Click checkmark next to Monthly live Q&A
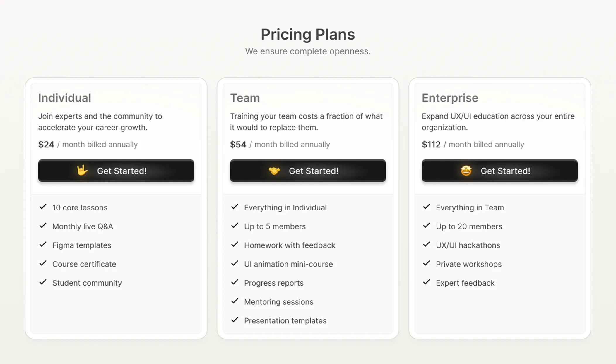This screenshot has height=364, width=616. pyautogui.click(x=43, y=226)
